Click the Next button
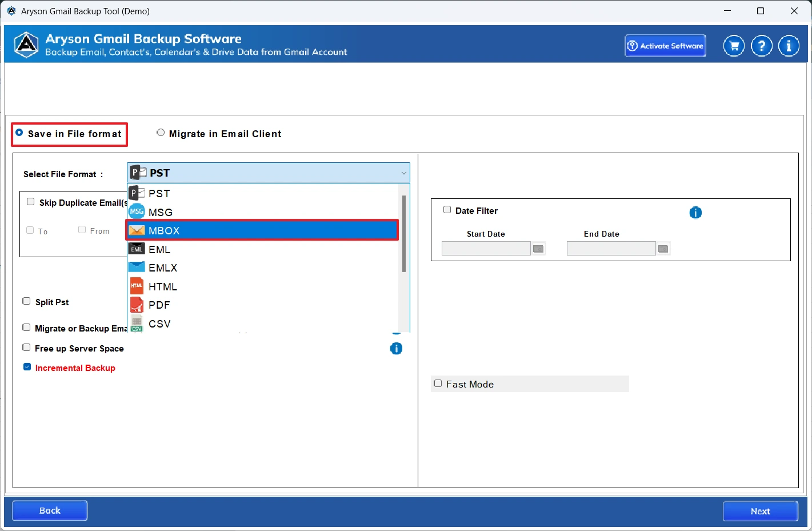The height and width of the screenshot is (531, 812). click(x=760, y=511)
